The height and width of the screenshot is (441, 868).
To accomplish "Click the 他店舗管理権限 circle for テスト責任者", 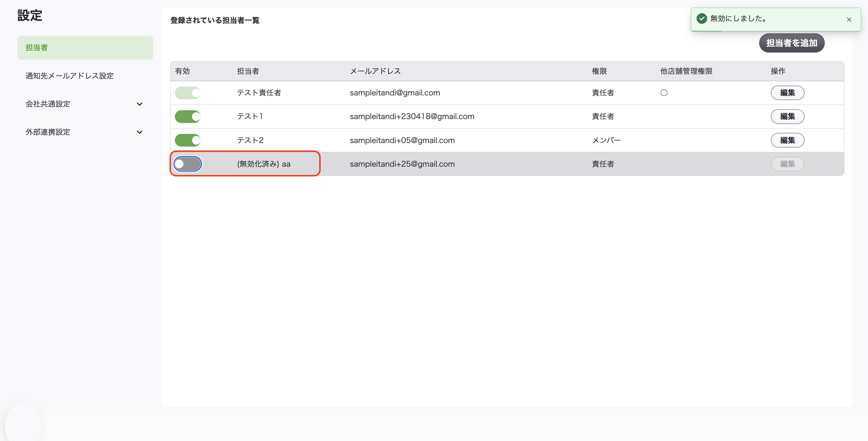I will 664,93.
